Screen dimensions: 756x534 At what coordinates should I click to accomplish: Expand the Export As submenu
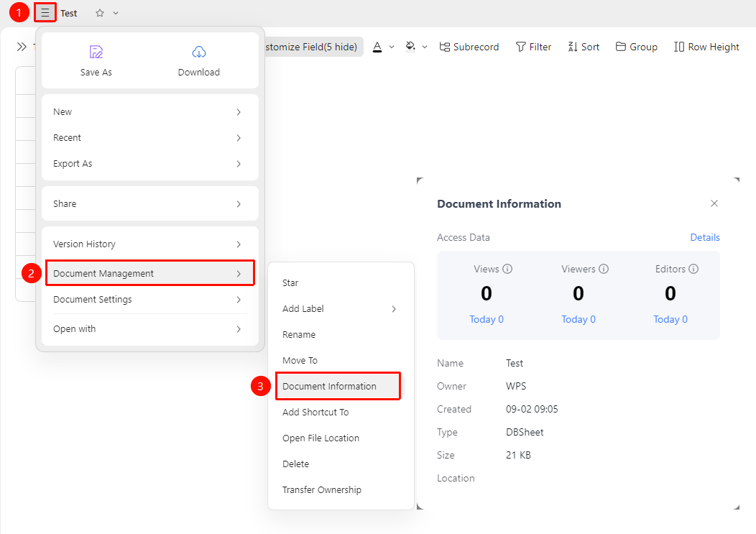click(x=150, y=164)
